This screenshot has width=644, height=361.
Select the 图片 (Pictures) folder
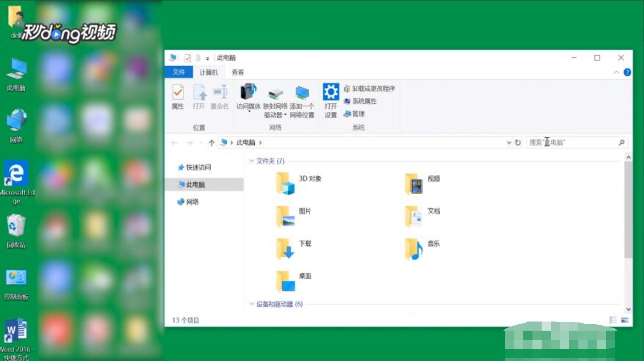(x=294, y=216)
